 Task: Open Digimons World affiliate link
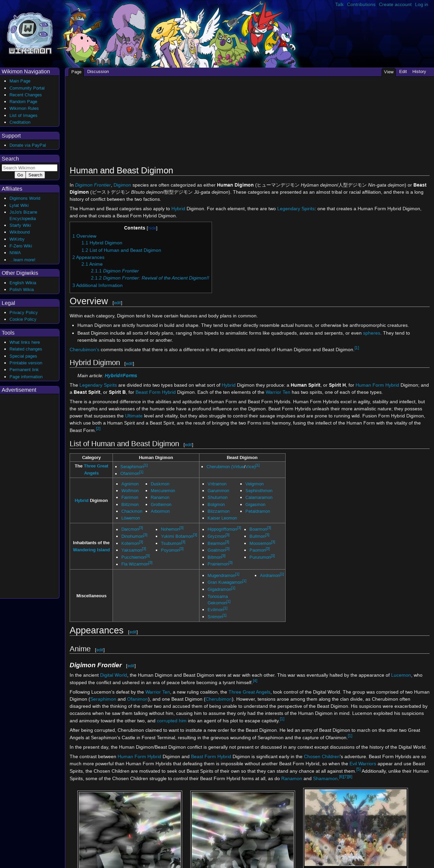[x=25, y=198]
